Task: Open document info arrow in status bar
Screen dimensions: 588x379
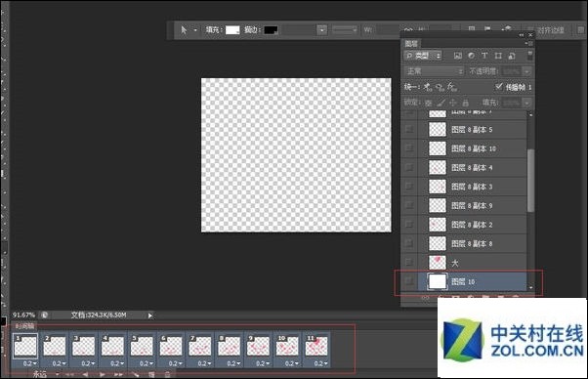Action: coord(150,316)
